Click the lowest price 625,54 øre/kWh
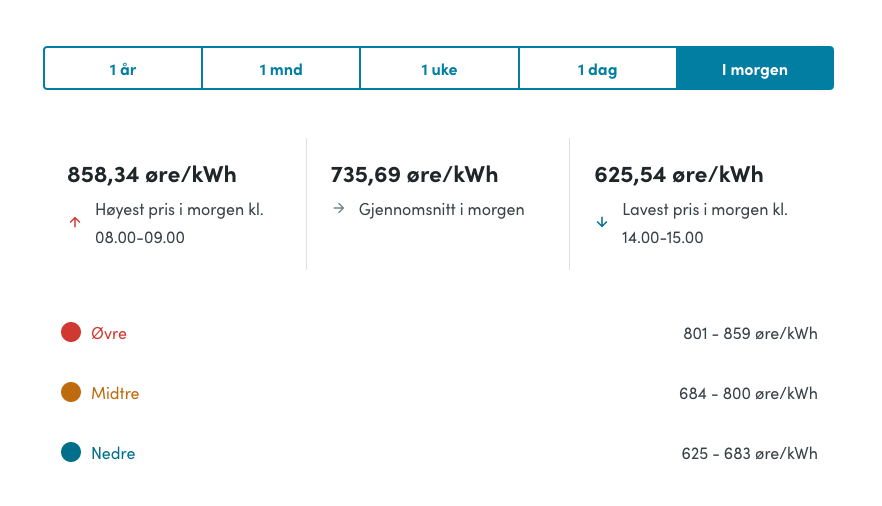Viewport: 882px width, 506px height. 679,174
